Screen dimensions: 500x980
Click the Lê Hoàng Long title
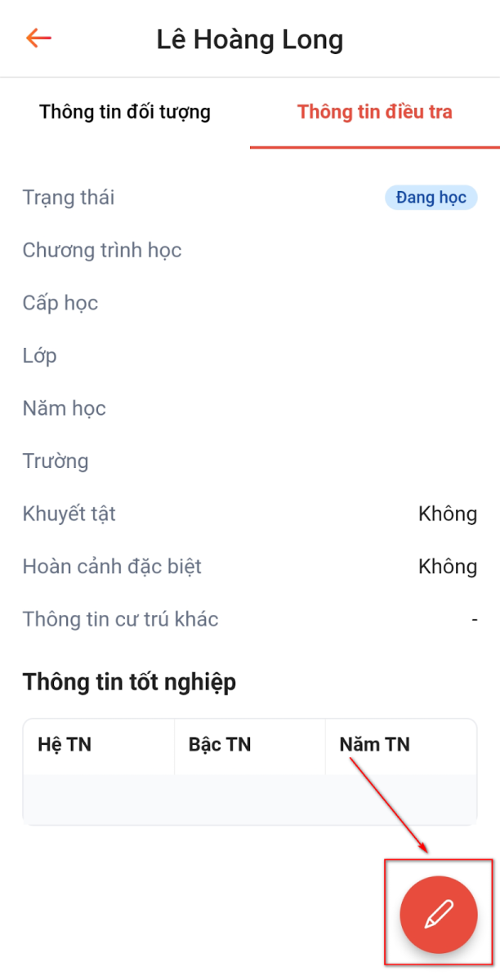click(x=250, y=39)
